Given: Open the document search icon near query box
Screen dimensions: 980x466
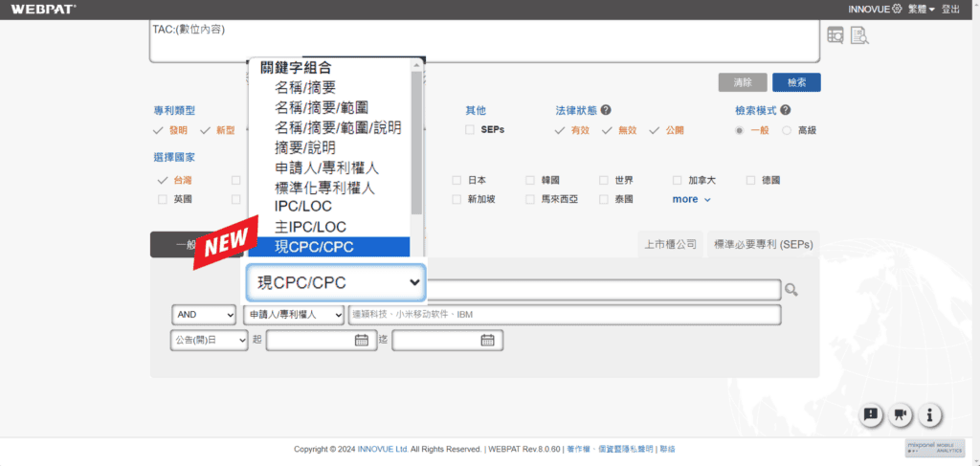Looking at the screenshot, I should click(858, 35).
